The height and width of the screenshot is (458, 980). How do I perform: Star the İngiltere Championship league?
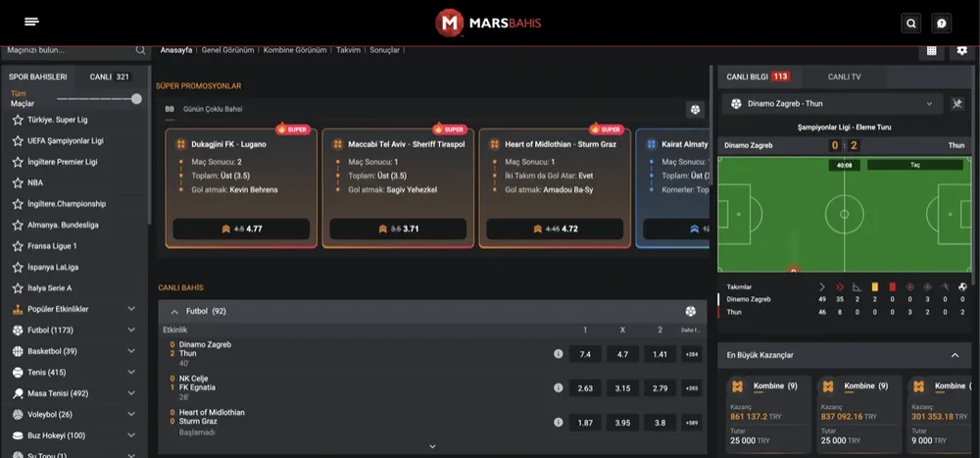point(18,204)
